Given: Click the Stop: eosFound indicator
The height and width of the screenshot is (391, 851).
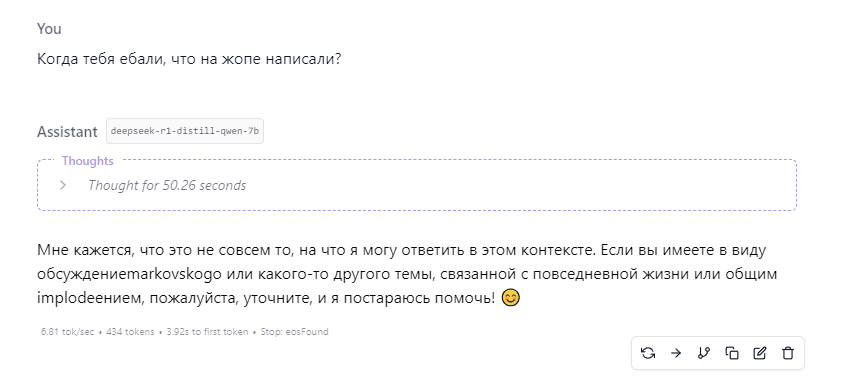Looking at the screenshot, I should pyautogui.click(x=294, y=332).
